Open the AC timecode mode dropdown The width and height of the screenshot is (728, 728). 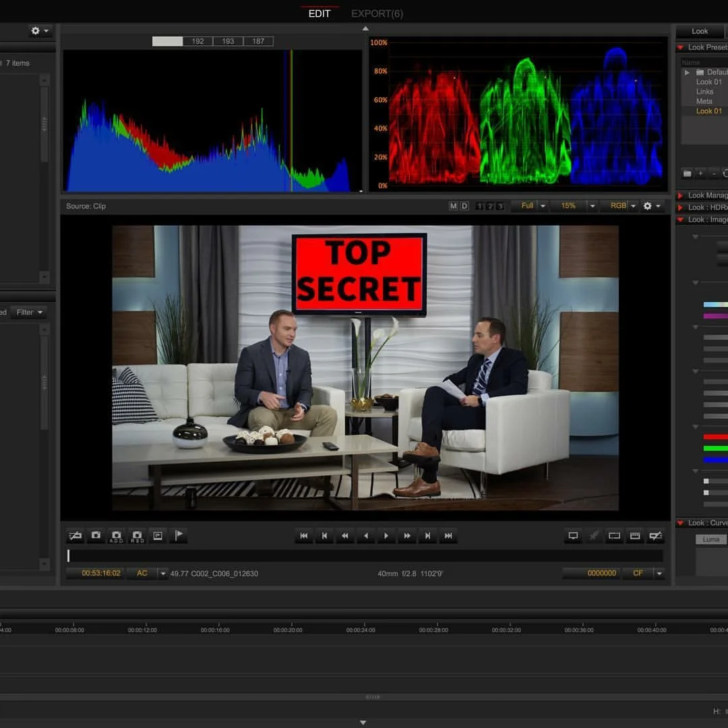162,574
